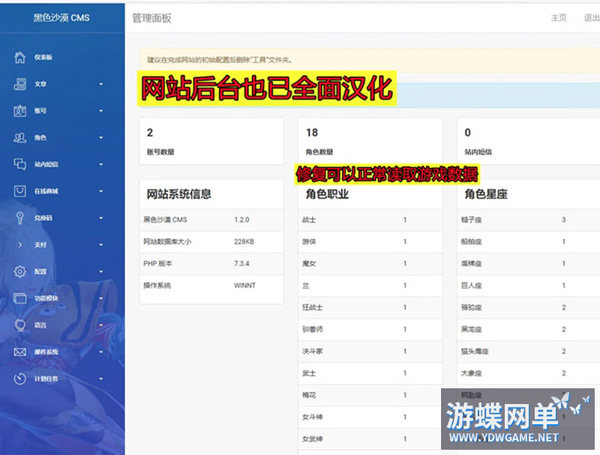Image resolution: width=600 pixels, height=455 pixels.
Task: Expand the 在线商城 submenu arrow
Action: (x=101, y=191)
